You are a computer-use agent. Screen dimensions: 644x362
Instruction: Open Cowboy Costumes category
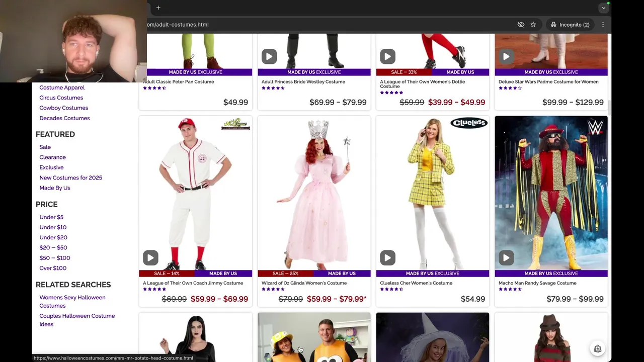pos(63,108)
